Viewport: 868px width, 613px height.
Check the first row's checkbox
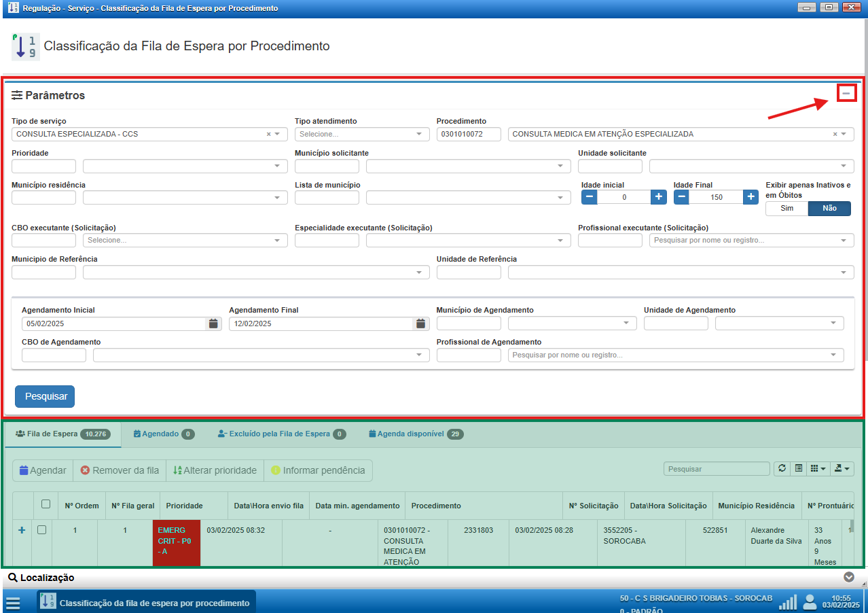41,530
